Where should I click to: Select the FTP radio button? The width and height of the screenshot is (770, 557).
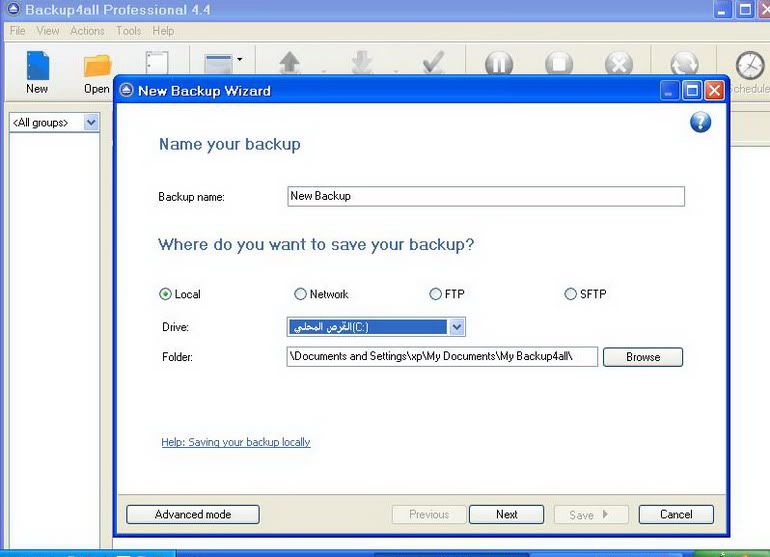coord(435,294)
